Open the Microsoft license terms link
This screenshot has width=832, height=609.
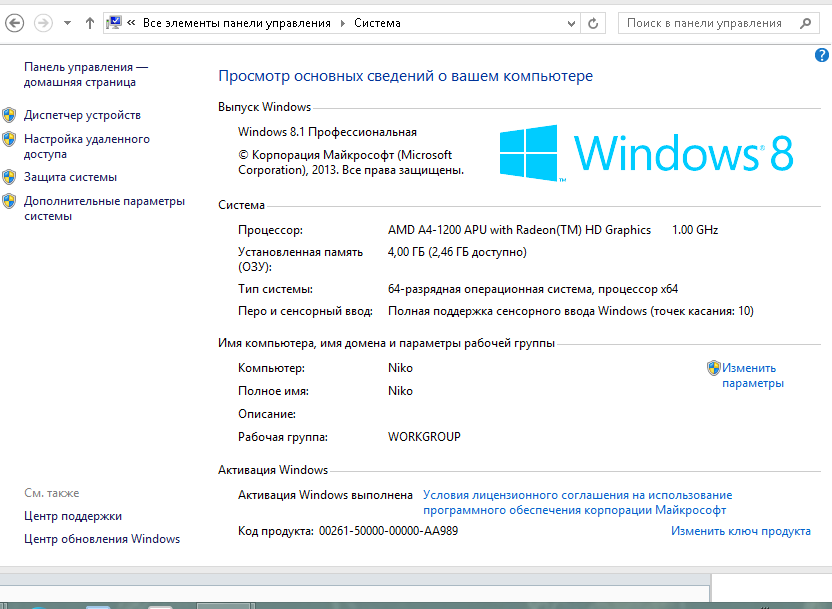tap(577, 502)
